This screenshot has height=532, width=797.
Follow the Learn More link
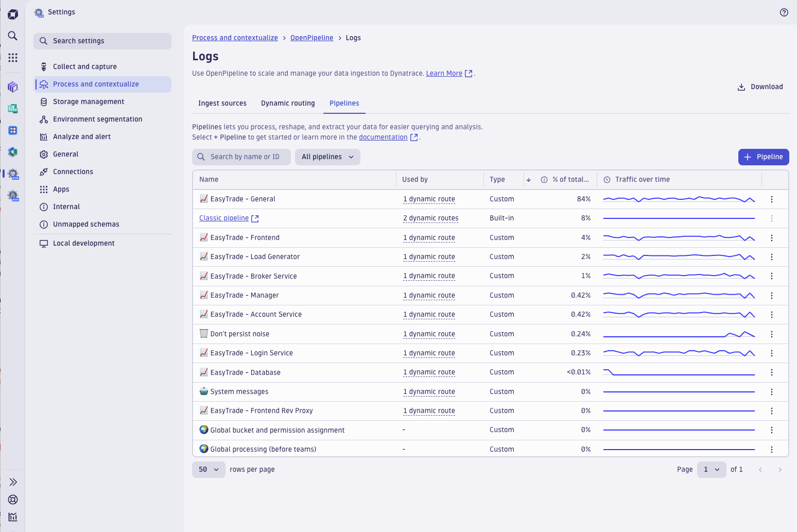444,74
